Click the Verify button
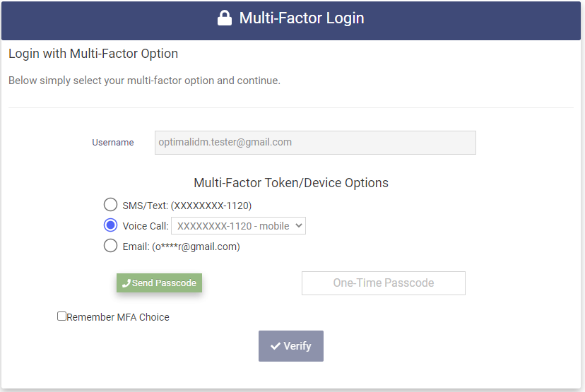The image size is (585, 392). 291,346
